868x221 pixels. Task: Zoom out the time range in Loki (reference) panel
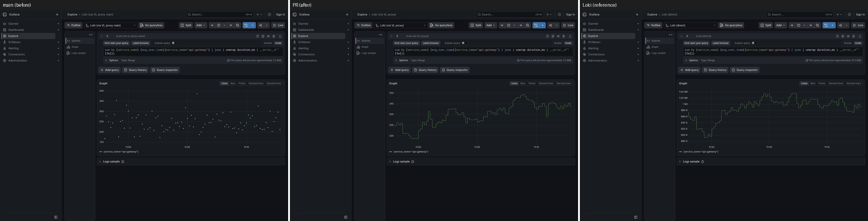[818, 25]
